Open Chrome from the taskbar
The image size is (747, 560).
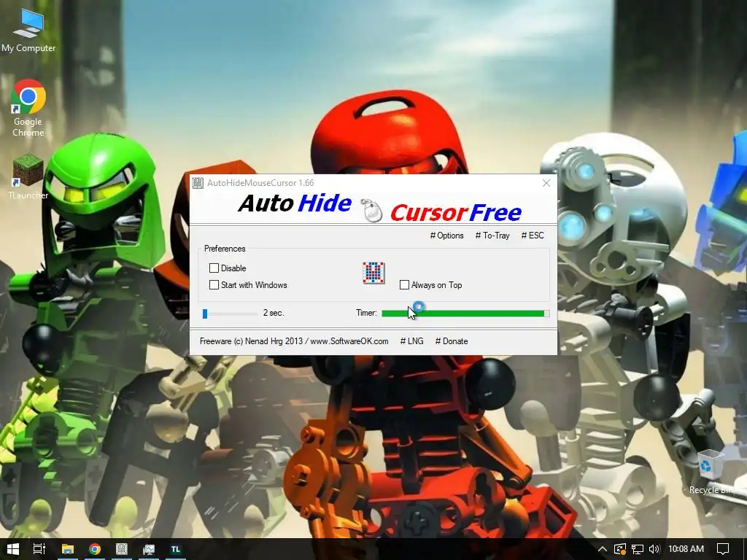(95, 549)
